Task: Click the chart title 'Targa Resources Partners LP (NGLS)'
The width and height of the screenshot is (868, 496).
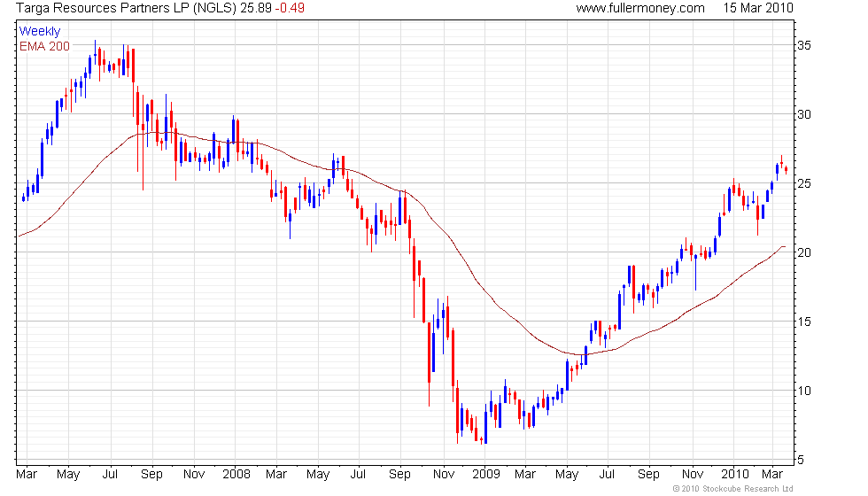Action: point(126,8)
